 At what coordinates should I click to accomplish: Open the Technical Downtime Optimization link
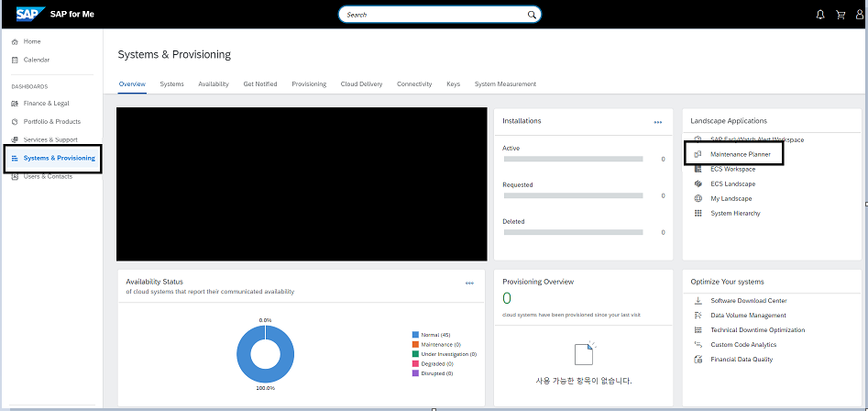point(758,330)
